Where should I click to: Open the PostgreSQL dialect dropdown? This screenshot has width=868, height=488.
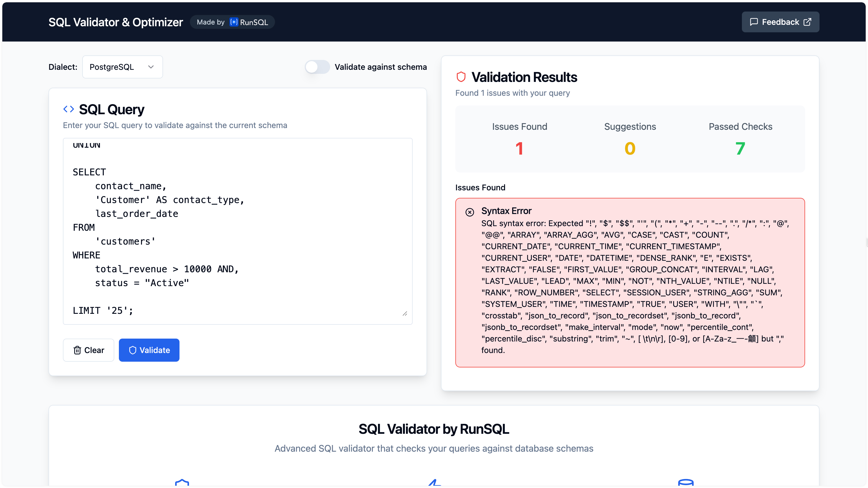tap(122, 67)
